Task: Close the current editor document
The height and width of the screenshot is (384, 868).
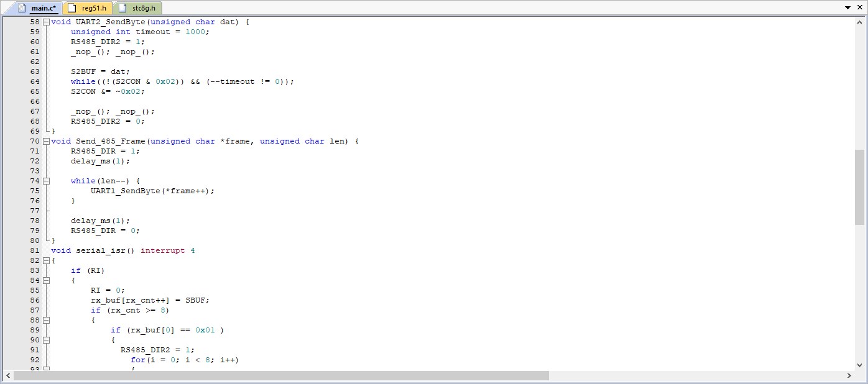Action: click(859, 7)
